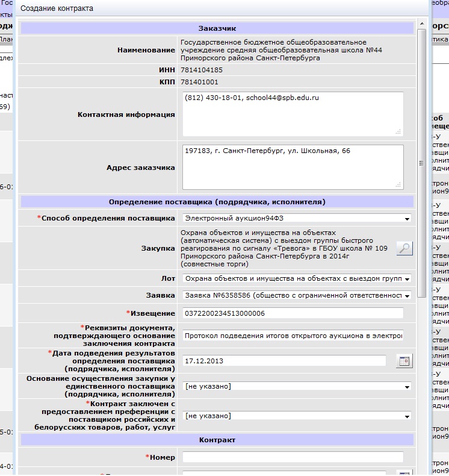Viewport: 449px width, 476px height.
Task: Open calendar for supplier determination date
Action: 404,361
